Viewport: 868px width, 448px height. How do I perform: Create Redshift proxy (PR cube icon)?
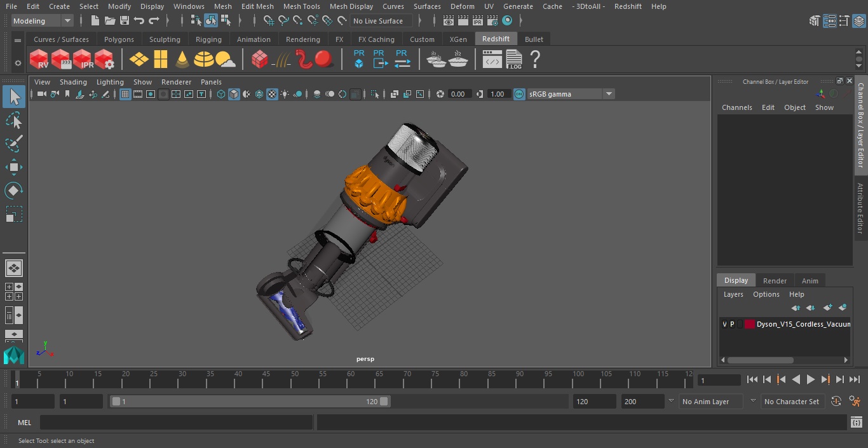click(359, 59)
